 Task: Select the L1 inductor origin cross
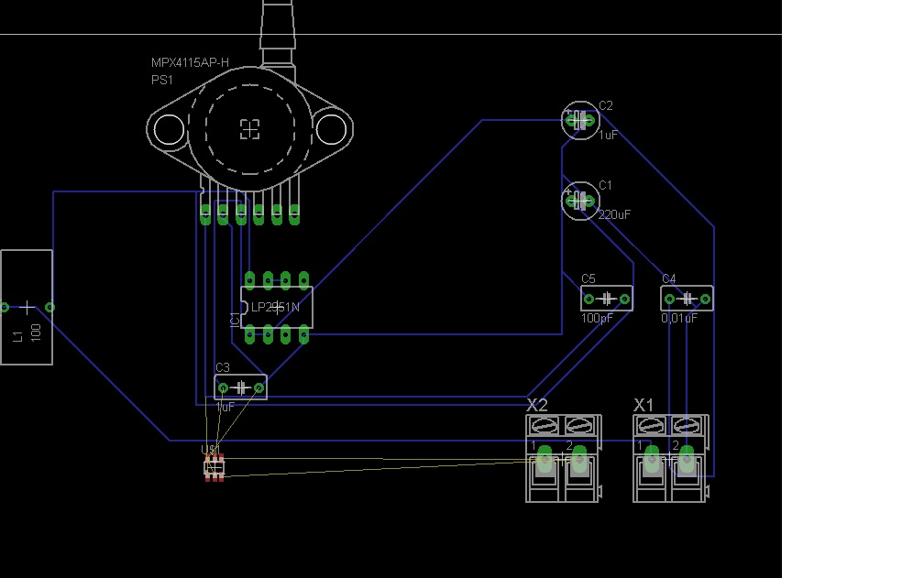[x=27, y=307]
